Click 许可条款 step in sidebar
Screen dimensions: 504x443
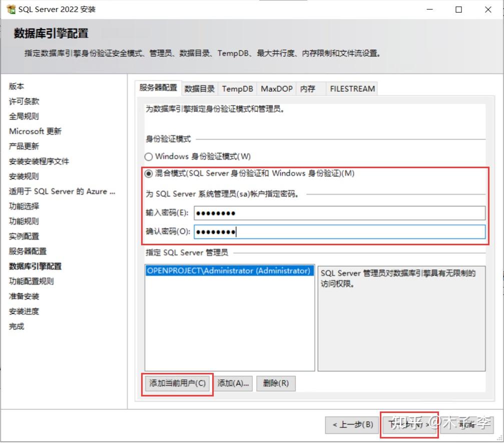tap(24, 102)
